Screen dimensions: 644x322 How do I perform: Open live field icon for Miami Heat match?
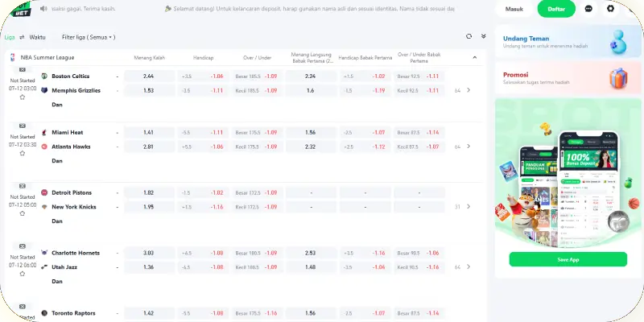[x=23, y=126]
